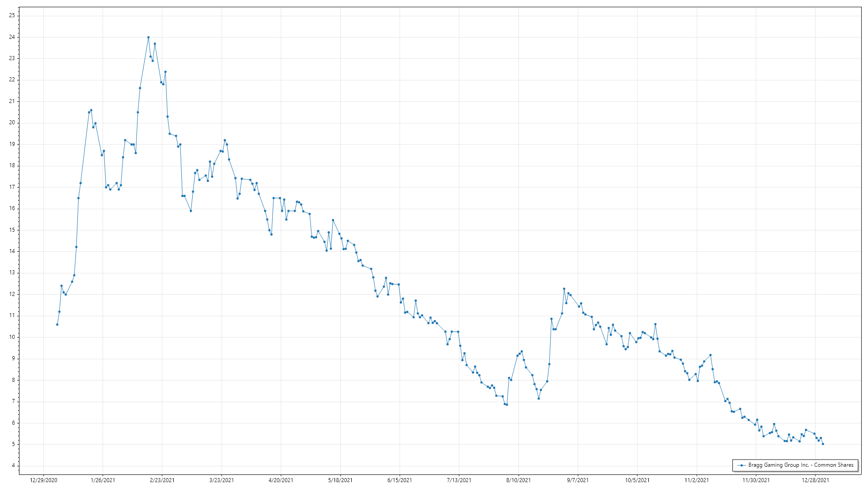
Task: Select the 9/7/2021 x-axis date label
Action: (x=578, y=480)
